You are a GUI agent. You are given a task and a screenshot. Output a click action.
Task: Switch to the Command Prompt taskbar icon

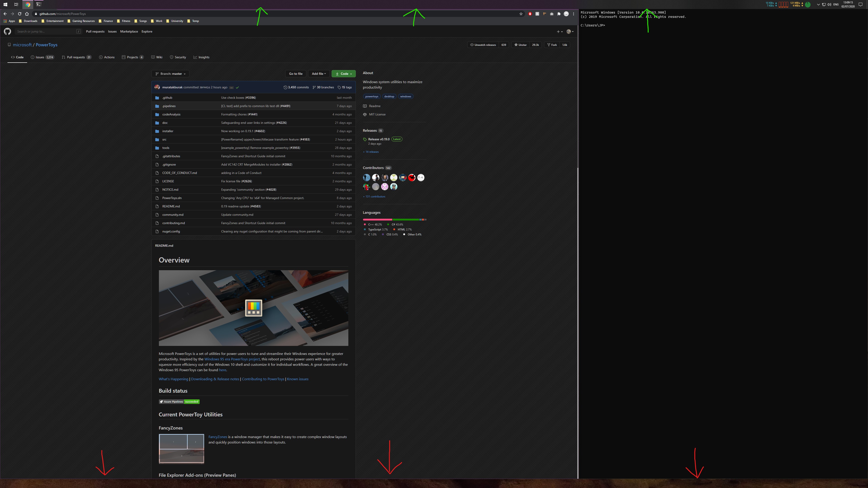coord(39,4)
